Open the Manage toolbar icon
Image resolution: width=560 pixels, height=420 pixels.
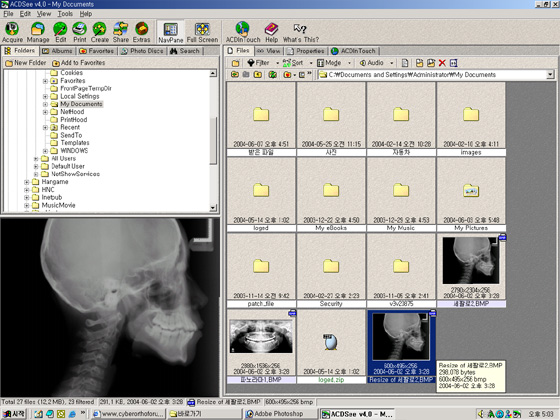(x=38, y=32)
